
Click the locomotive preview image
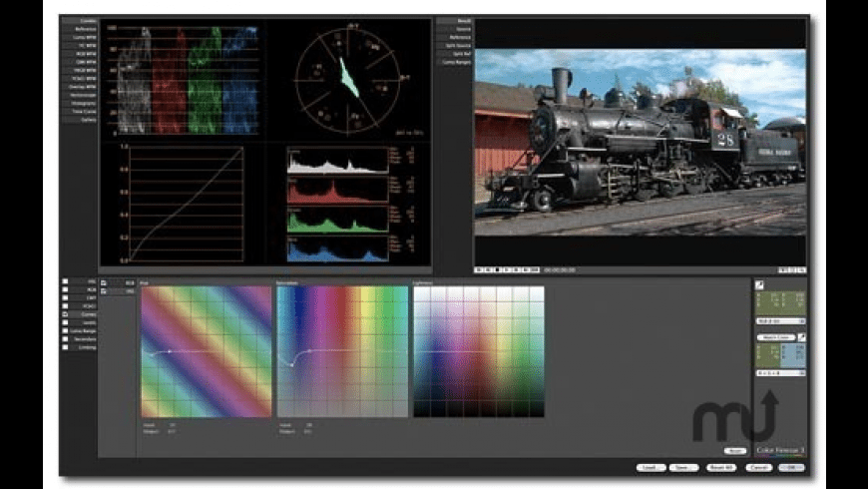click(639, 143)
